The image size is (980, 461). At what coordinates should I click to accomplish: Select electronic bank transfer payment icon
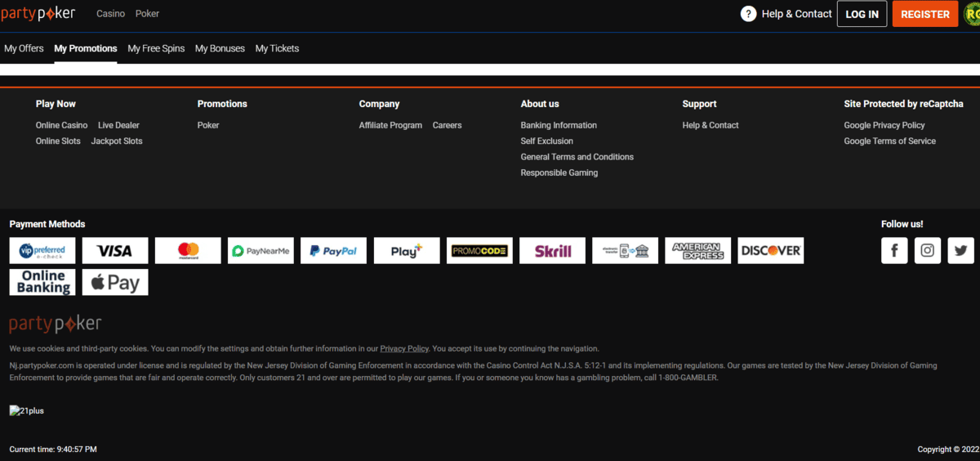point(626,251)
